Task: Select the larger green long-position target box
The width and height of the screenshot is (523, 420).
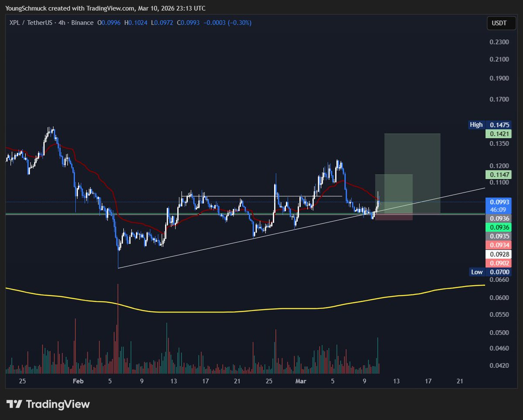Action: pos(412,174)
